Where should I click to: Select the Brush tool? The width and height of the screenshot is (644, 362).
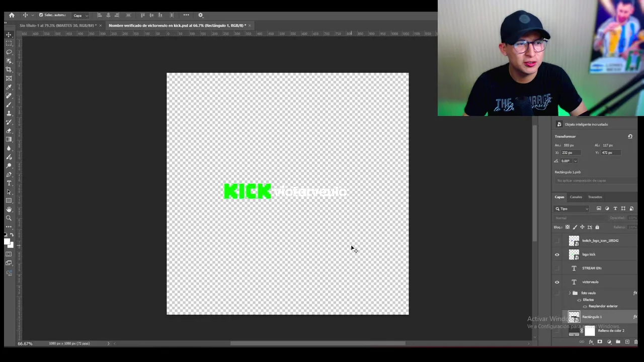tap(9, 105)
